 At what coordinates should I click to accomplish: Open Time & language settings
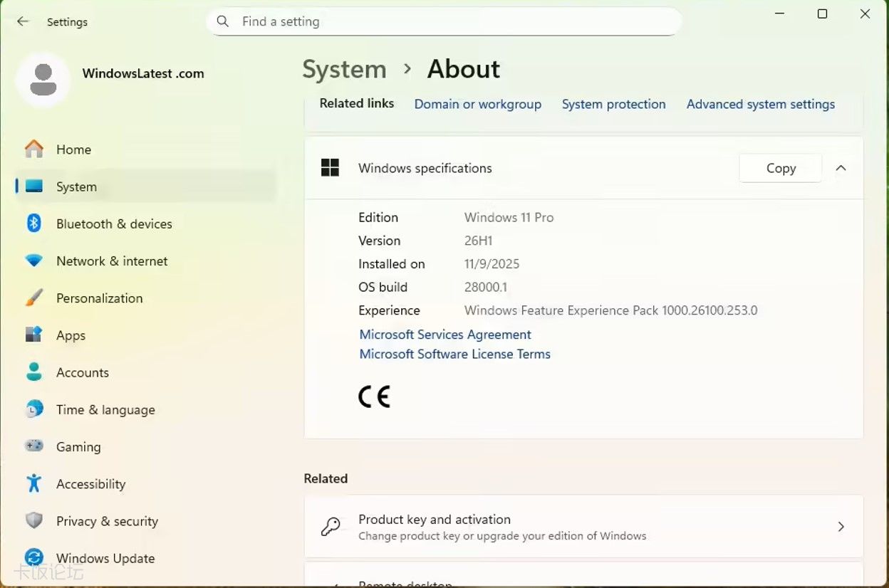[x=105, y=410]
